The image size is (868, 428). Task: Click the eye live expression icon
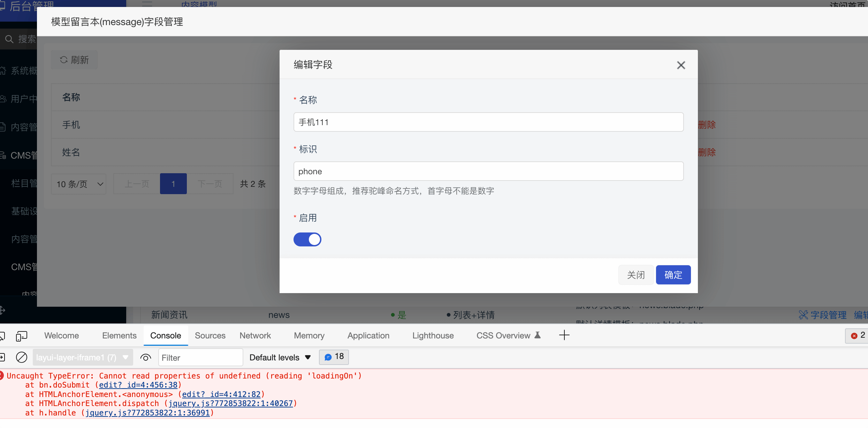145,357
